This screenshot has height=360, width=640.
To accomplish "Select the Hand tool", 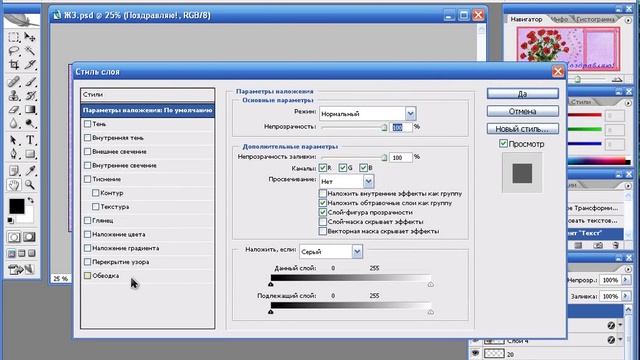I will (14, 185).
